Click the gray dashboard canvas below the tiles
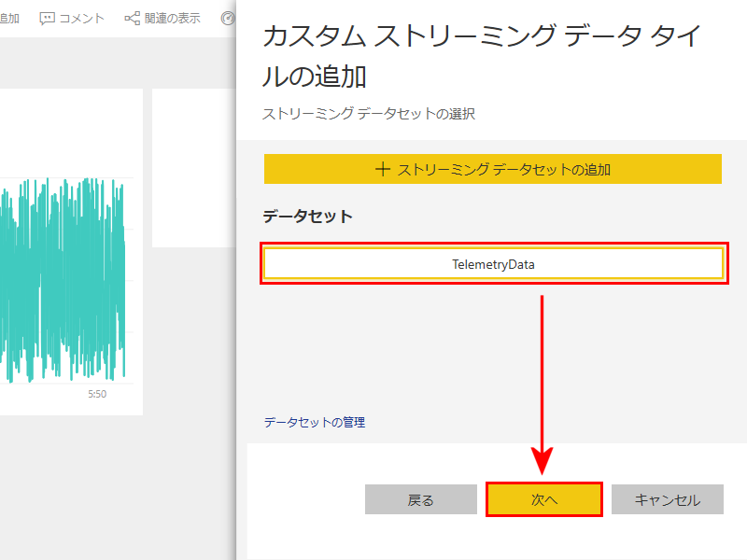Image resolution: width=747 pixels, height=560 pixels. (112, 485)
